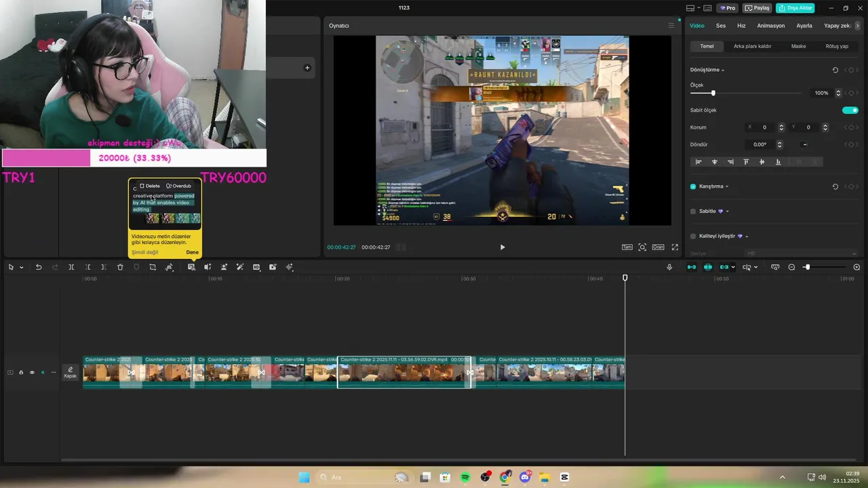Toggle the Karıştırma checkbox

pos(693,186)
